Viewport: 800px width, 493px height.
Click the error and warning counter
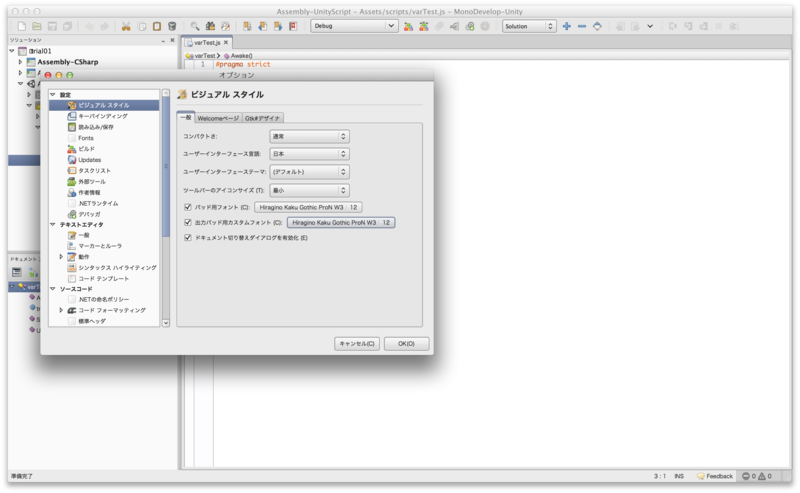tap(757, 476)
